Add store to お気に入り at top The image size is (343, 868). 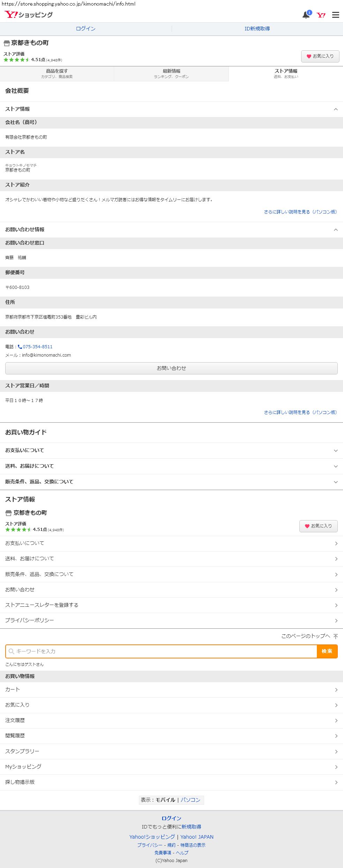tap(320, 56)
